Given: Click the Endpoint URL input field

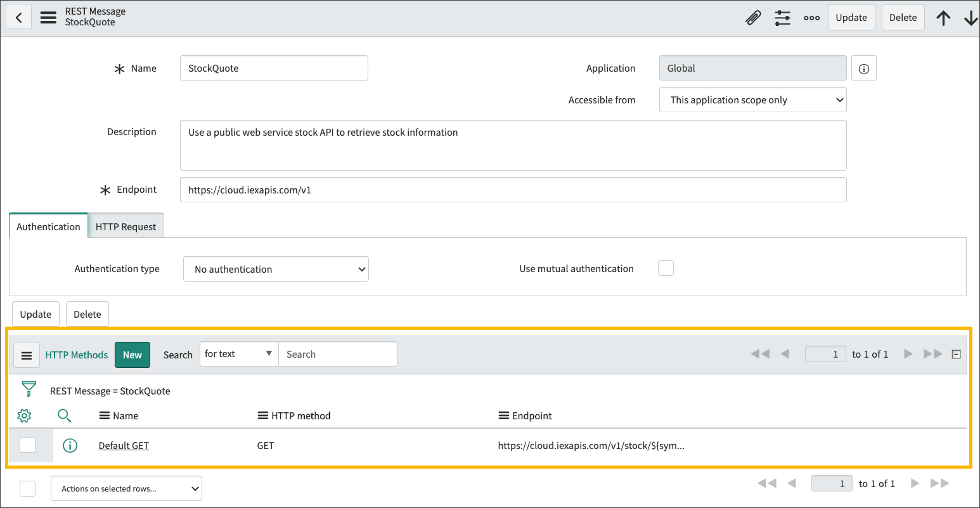Looking at the screenshot, I should [513, 190].
